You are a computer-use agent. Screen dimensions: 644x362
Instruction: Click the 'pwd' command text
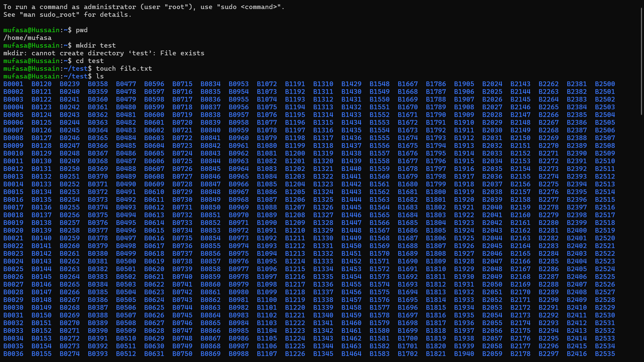(82, 30)
